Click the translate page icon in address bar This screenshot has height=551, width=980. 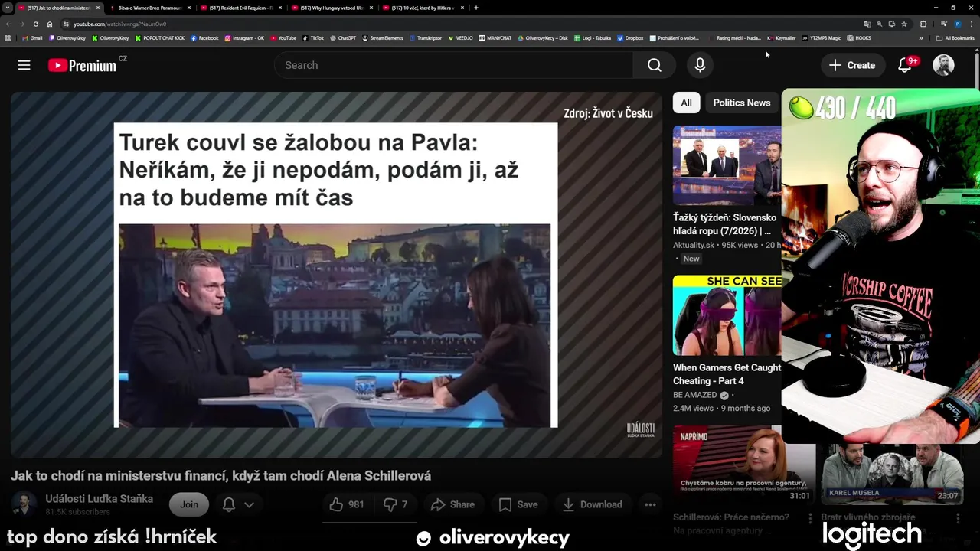867,24
